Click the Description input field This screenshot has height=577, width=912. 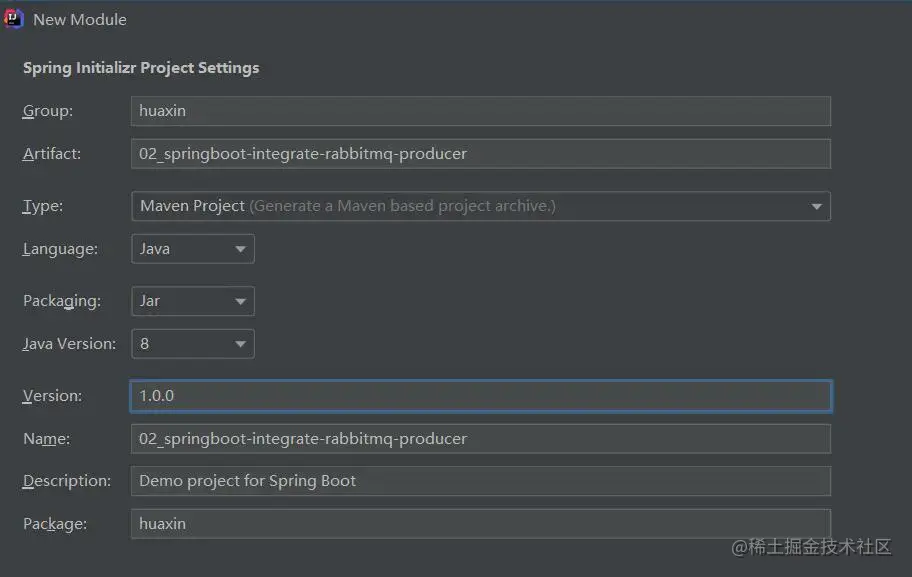pos(480,481)
